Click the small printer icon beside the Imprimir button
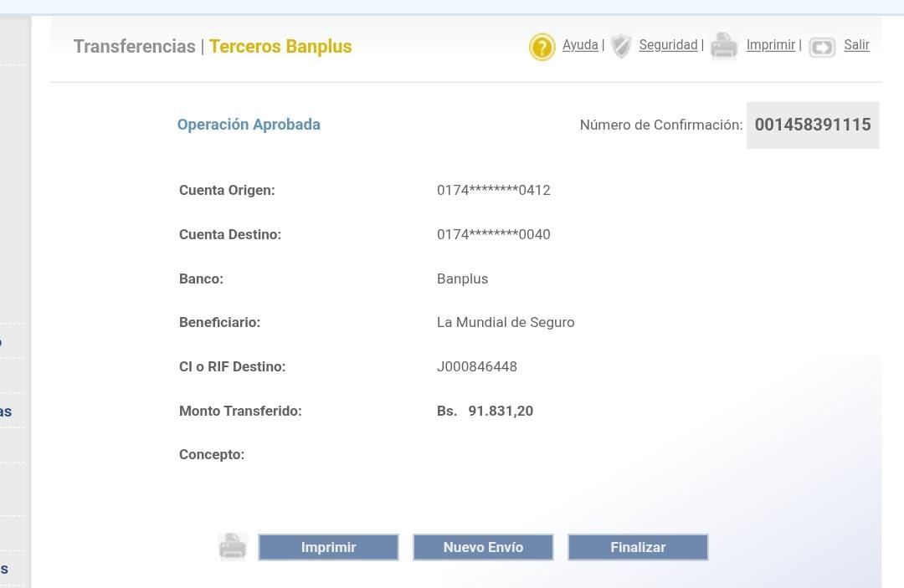 [x=232, y=547]
